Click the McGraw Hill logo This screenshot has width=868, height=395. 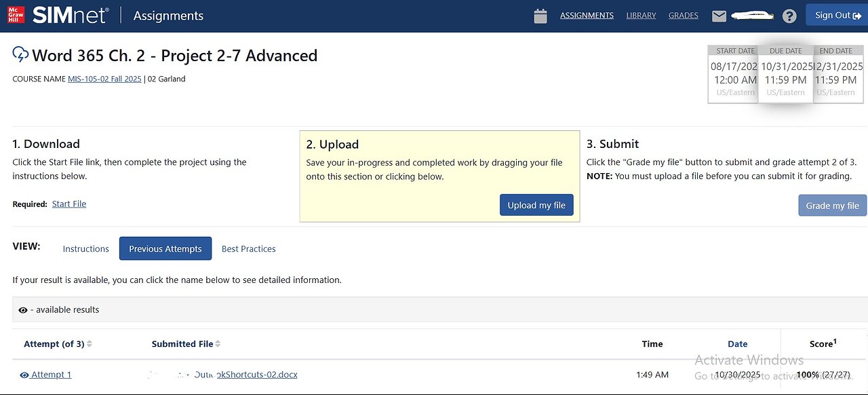click(16, 15)
